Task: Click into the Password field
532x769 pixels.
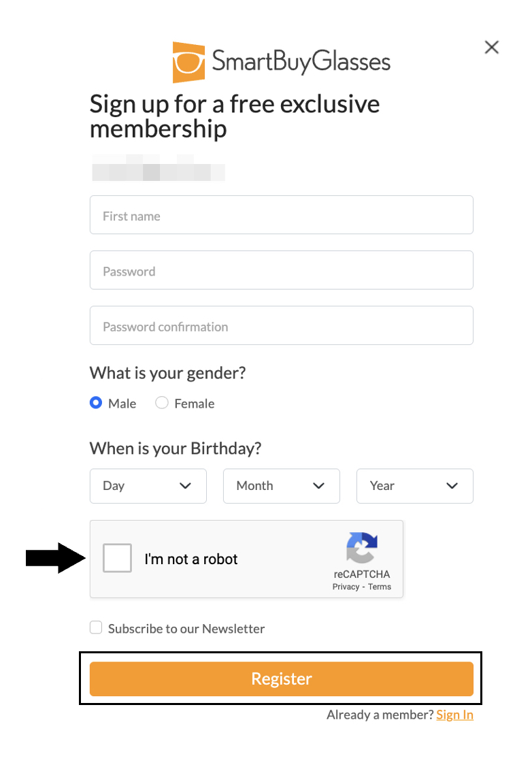Action: [x=281, y=270]
